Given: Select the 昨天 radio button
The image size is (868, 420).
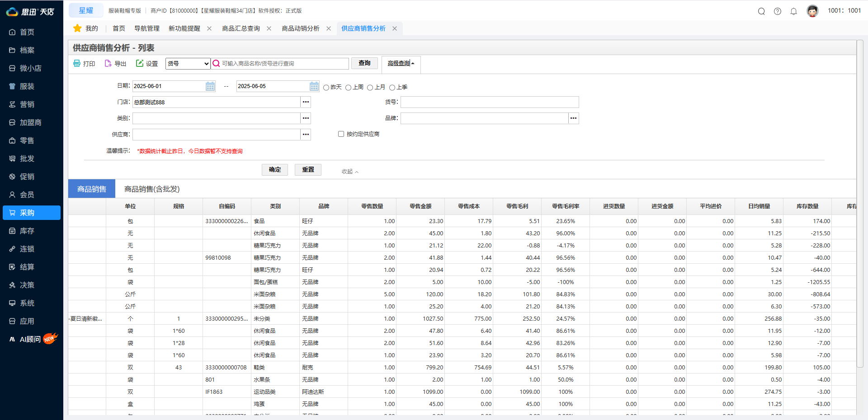Looking at the screenshot, I should pos(326,88).
